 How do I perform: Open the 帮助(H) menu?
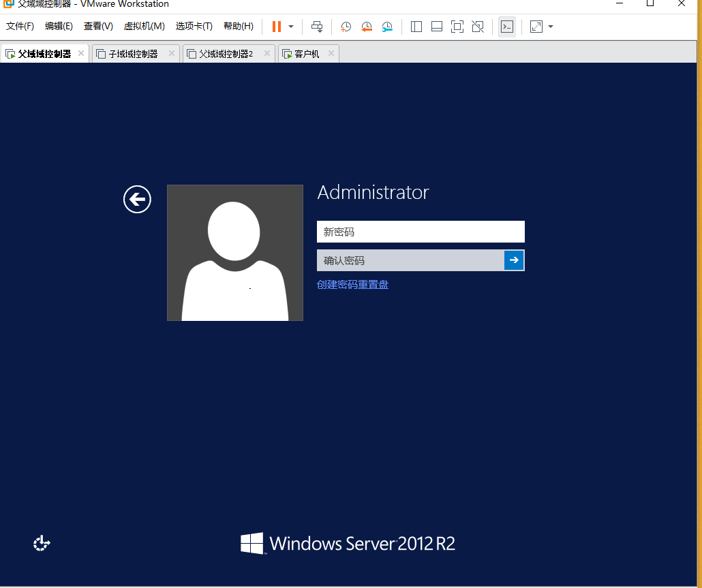click(238, 26)
